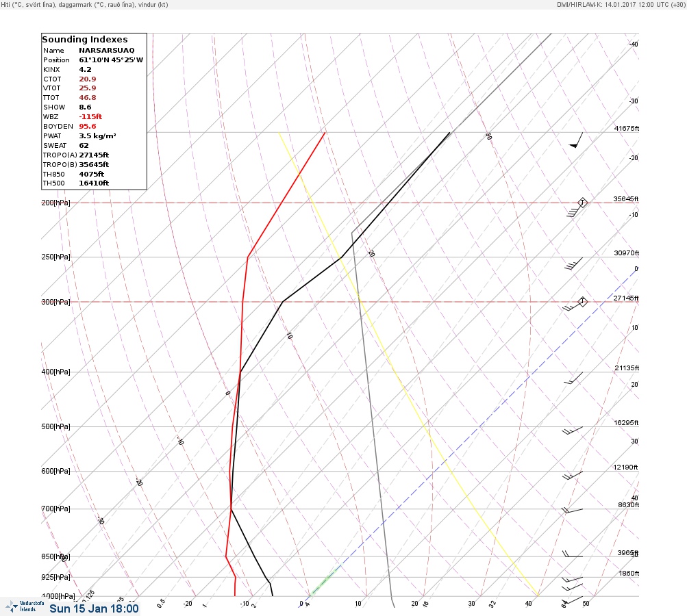Click the wind barb at 8630ft level

coord(572,511)
